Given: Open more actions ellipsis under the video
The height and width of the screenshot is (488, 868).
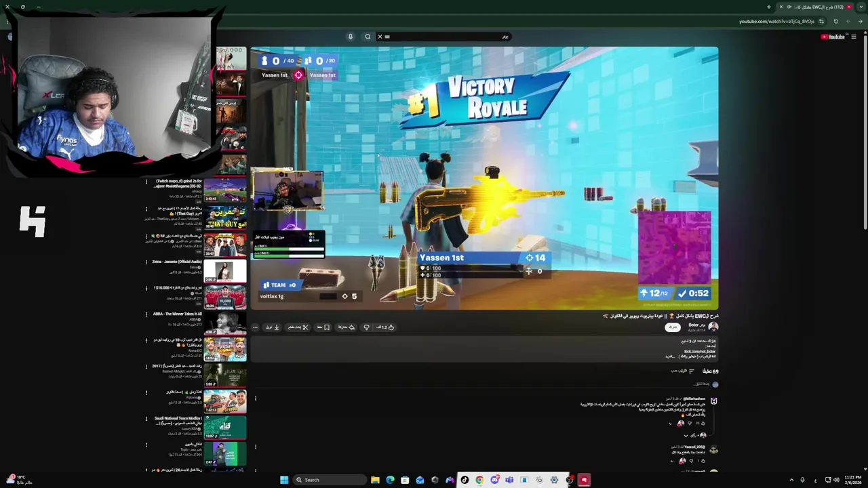Looking at the screenshot, I should click(255, 327).
